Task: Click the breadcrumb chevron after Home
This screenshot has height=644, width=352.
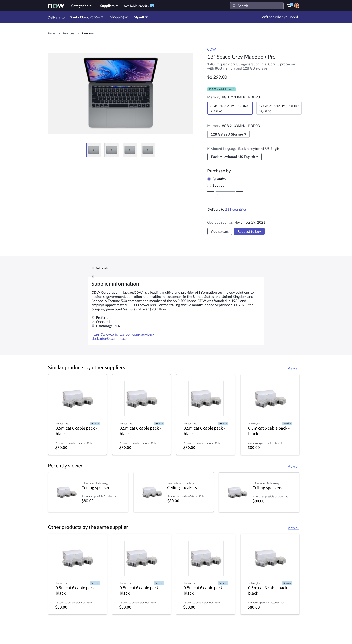Action: pos(59,33)
